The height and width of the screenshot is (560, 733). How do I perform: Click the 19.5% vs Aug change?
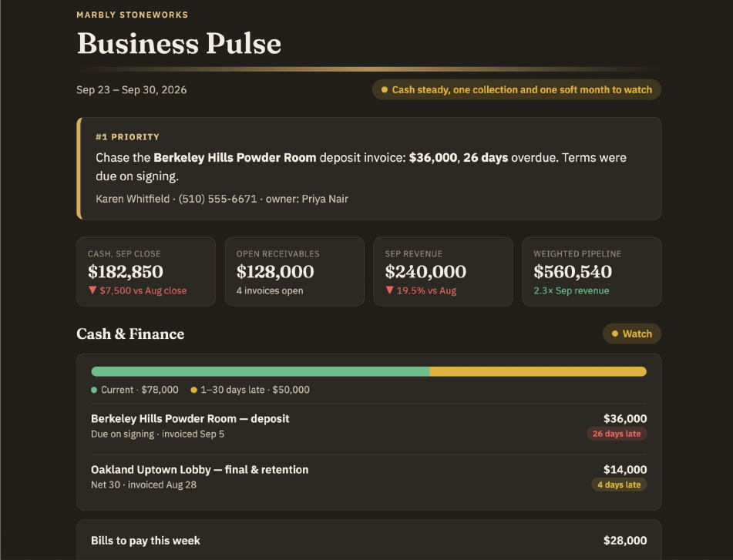click(x=421, y=290)
